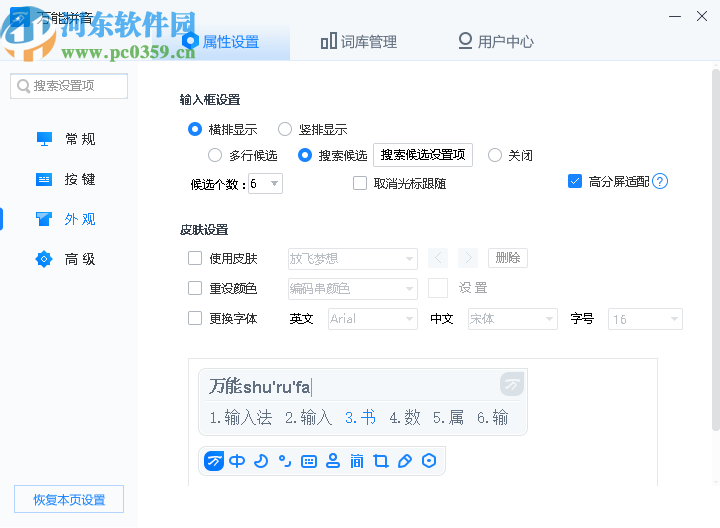Click 恢复本页设置 button
The image size is (720, 528).
pos(69,499)
